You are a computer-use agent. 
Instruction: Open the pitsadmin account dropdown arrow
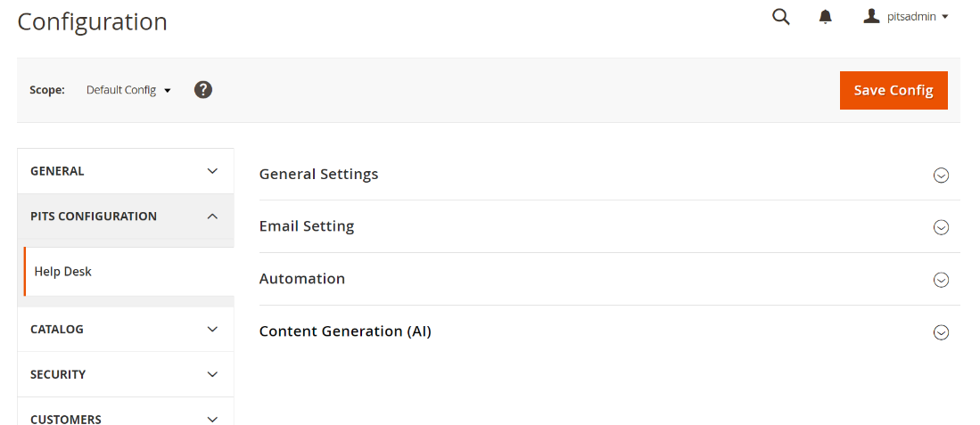pos(945,17)
